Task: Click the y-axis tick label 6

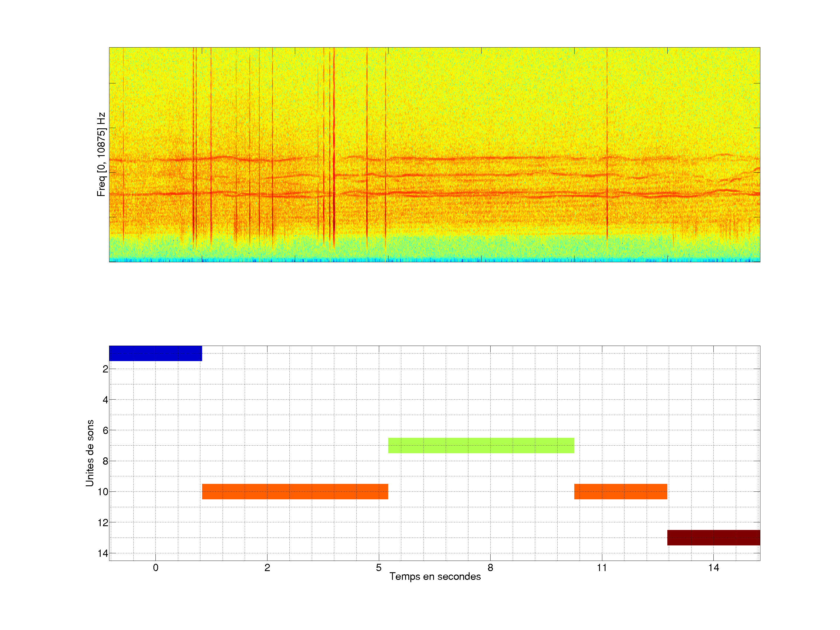Action: [x=105, y=430]
